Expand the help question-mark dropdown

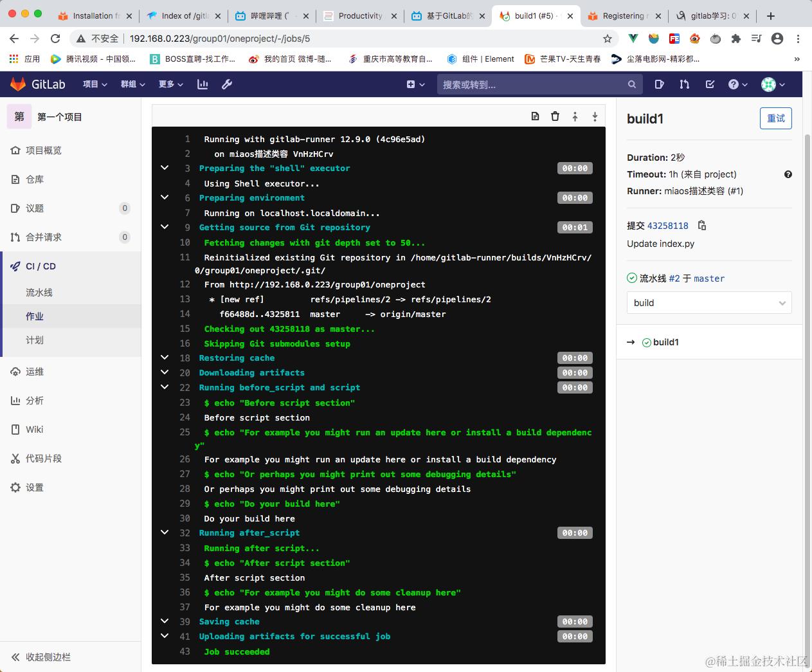click(x=738, y=84)
